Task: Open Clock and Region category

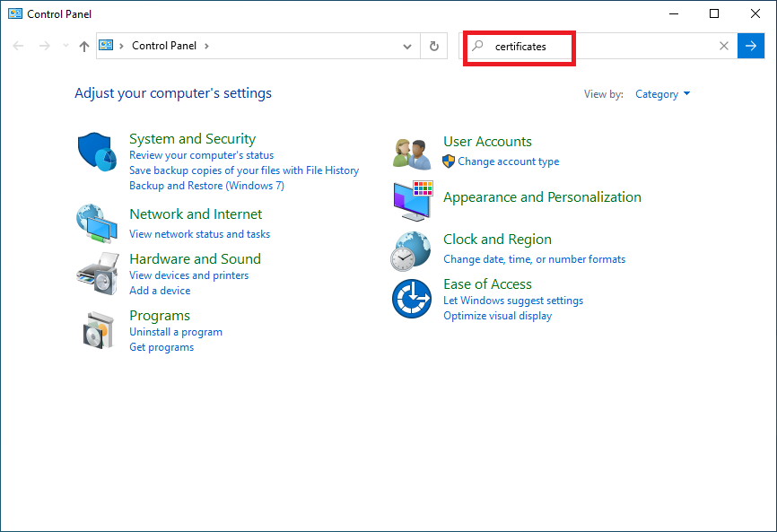Action: (x=497, y=240)
